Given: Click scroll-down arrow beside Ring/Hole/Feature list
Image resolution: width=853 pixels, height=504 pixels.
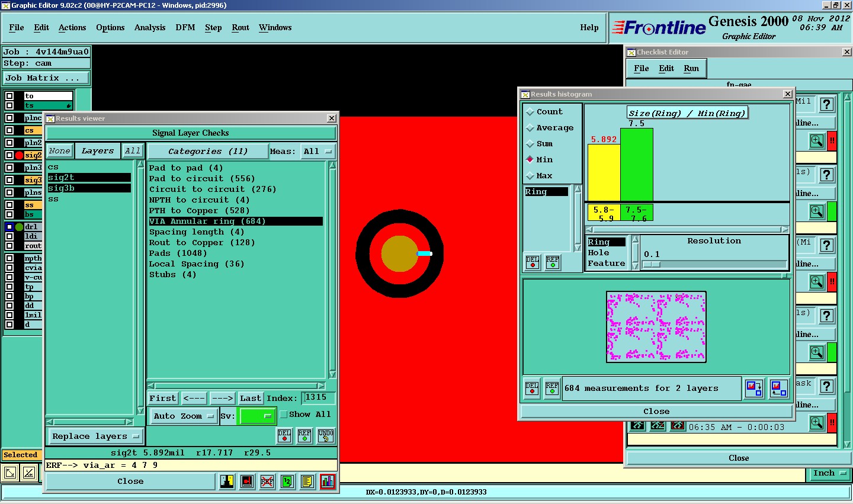Looking at the screenshot, I should (636, 267).
